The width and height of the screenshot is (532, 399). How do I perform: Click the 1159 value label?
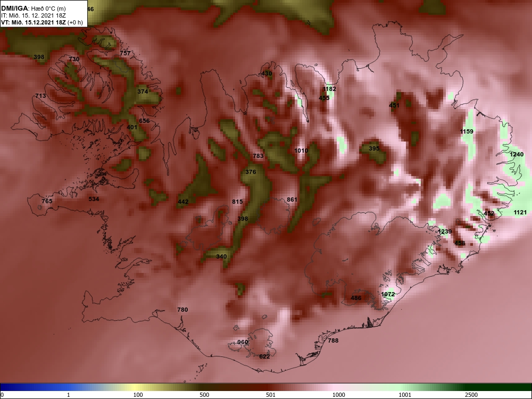467,131
